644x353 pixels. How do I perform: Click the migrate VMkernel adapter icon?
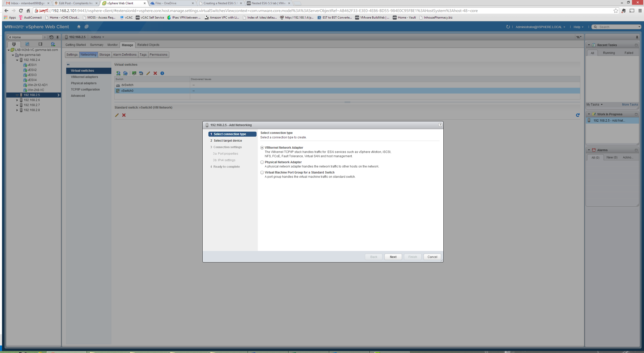point(141,73)
